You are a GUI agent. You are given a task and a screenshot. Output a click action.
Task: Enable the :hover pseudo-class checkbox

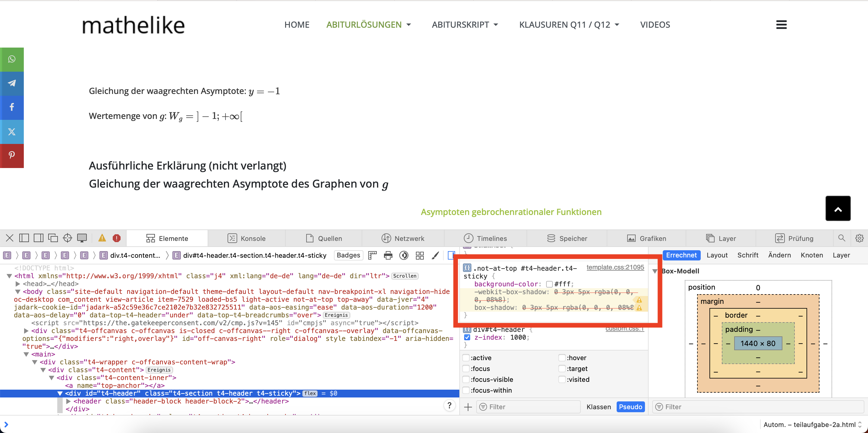[x=562, y=358]
